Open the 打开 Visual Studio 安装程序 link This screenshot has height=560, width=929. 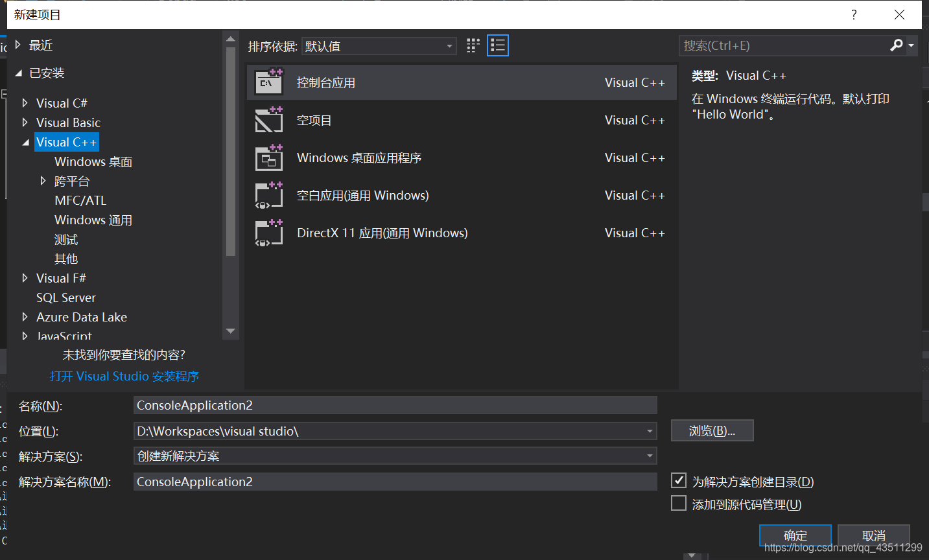coord(124,376)
